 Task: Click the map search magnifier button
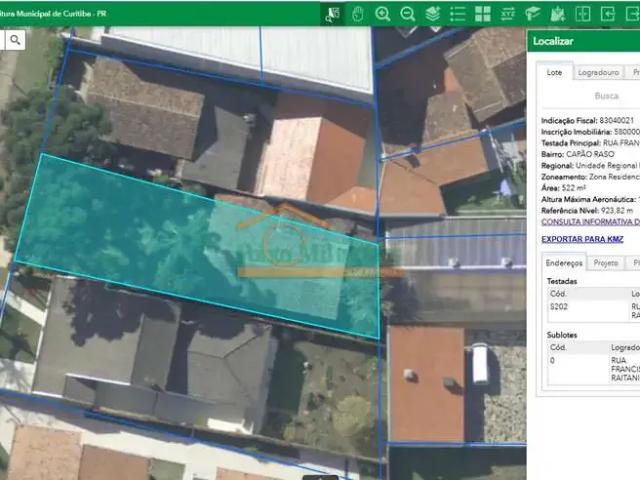(16, 40)
